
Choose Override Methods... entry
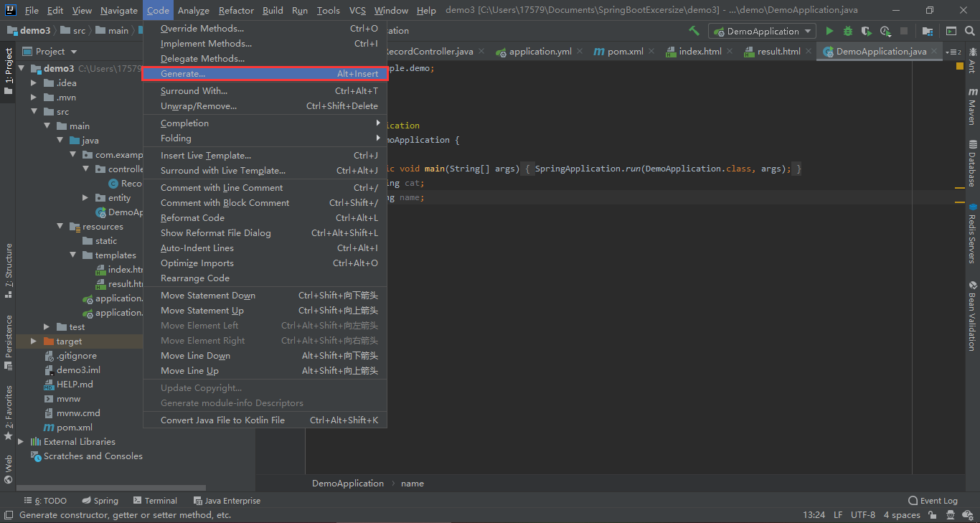[265, 29]
